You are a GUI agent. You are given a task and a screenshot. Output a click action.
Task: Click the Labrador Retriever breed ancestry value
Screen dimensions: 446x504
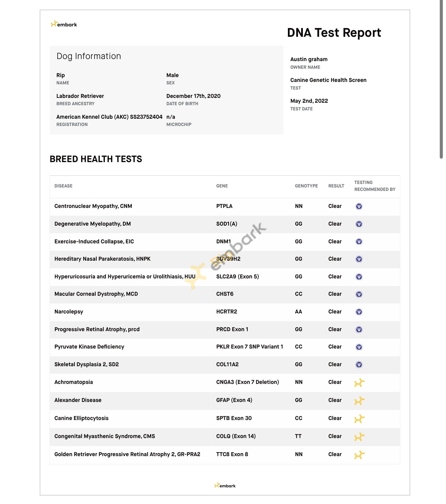coord(80,96)
